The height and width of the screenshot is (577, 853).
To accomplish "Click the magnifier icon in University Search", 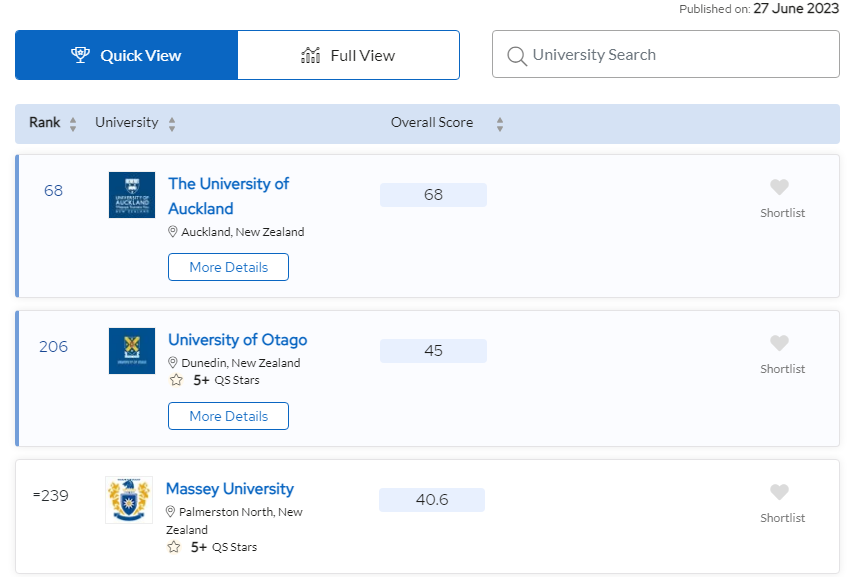I will coord(517,56).
